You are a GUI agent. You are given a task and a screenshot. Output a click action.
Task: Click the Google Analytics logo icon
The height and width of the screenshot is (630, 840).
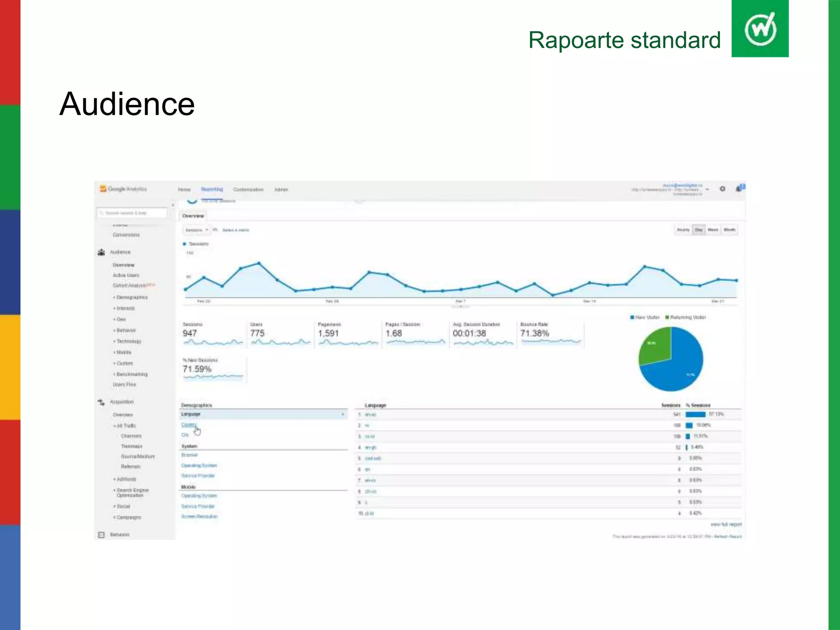coord(103,189)
